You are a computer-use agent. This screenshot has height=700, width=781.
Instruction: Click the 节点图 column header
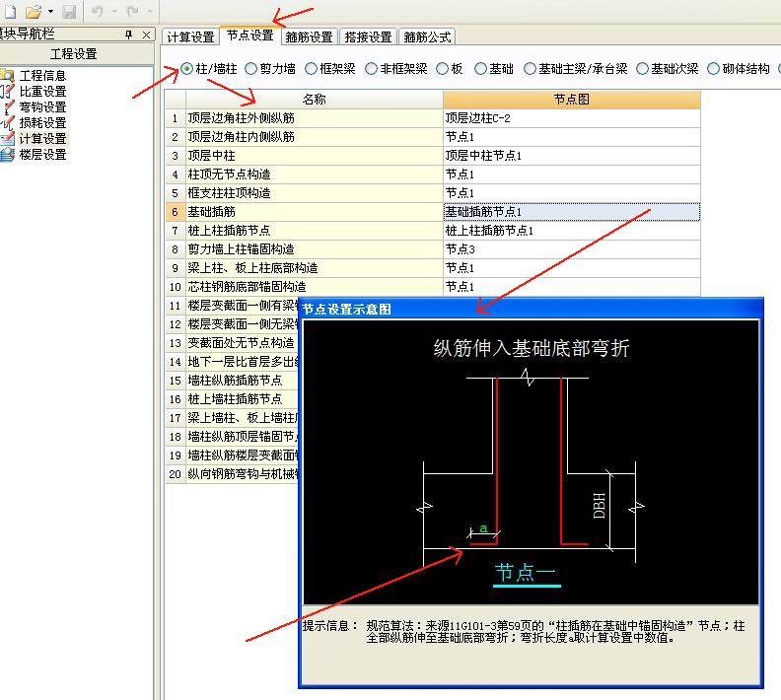(x=572, y=99)
